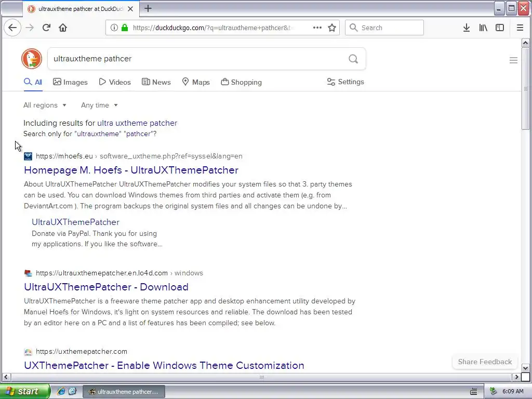
Task: Open page actions three-dot menu
Action: (317, 28)
